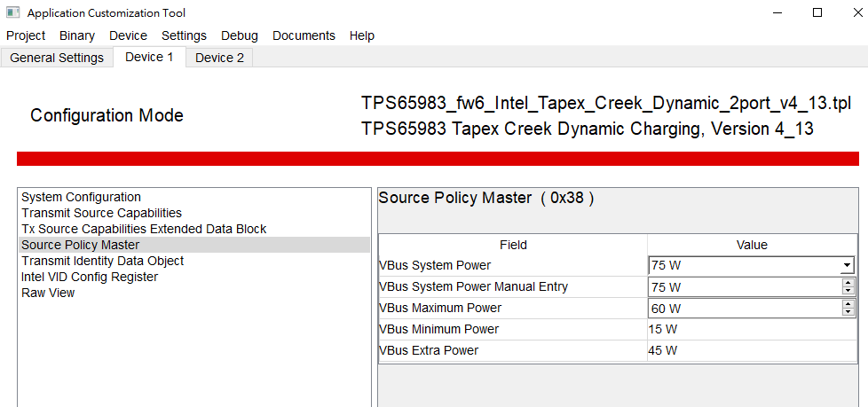
Task: Click the VBus Extra Power 45 W value
Action: click(x=663, y=350)
